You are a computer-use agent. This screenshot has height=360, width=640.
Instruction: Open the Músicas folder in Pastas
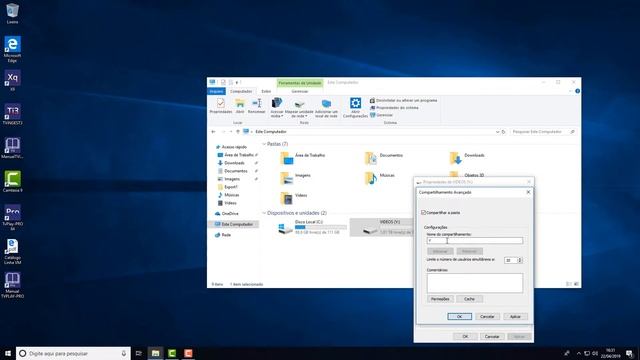click(x=380, y=178)
